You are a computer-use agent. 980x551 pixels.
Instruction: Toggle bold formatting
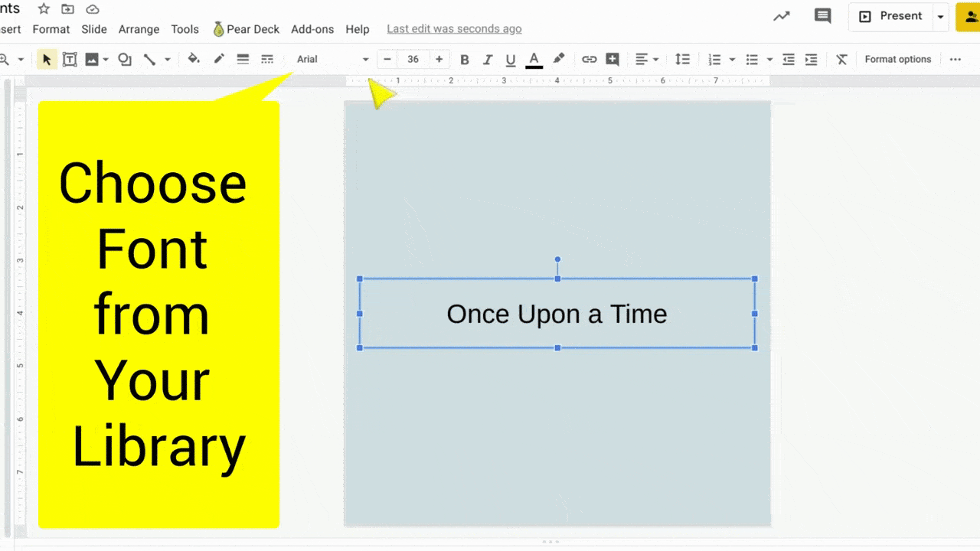pos(464,59)
